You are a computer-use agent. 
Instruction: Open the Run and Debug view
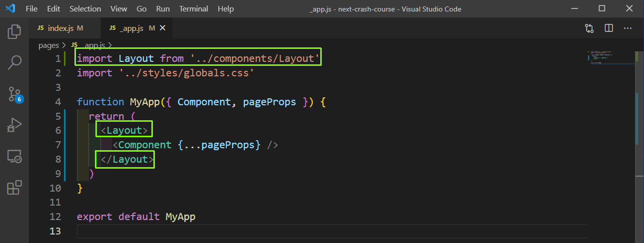tap(14, 125)
